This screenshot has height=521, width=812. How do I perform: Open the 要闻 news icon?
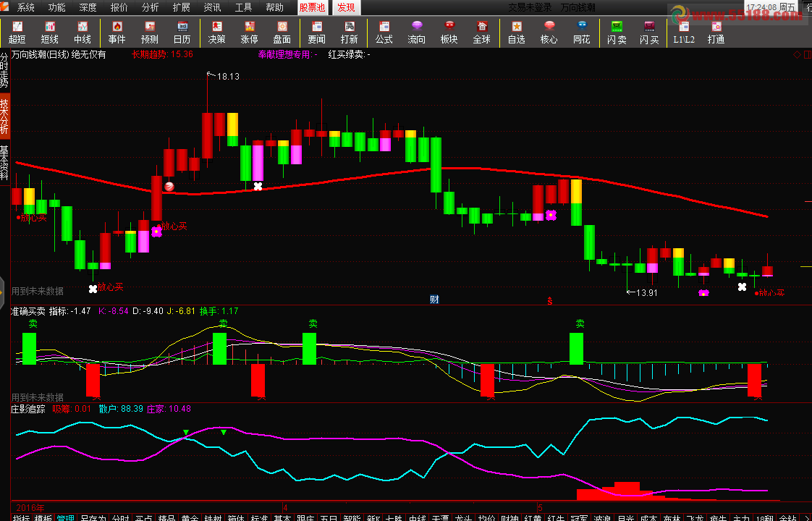pos(317,33)
